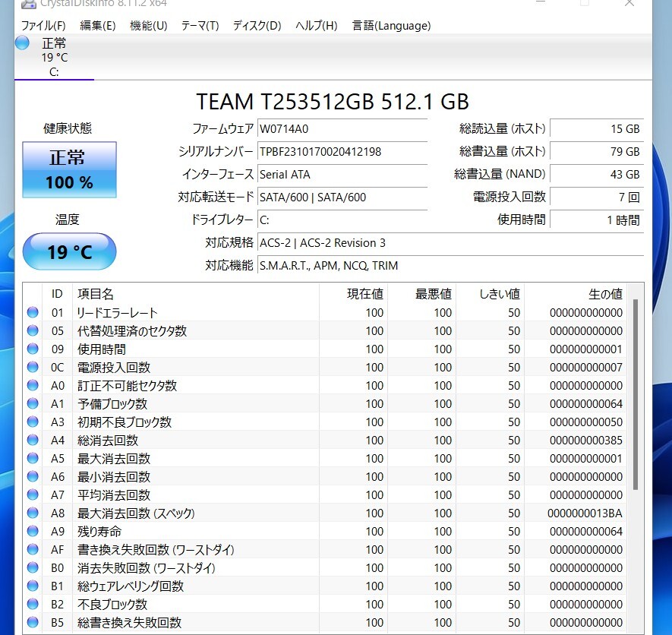Image resolution: width=672 pixels, height=635 pixels.
Task: Click the status icon for B5 総書き換え失敗回数
Action: coord(33,622)
